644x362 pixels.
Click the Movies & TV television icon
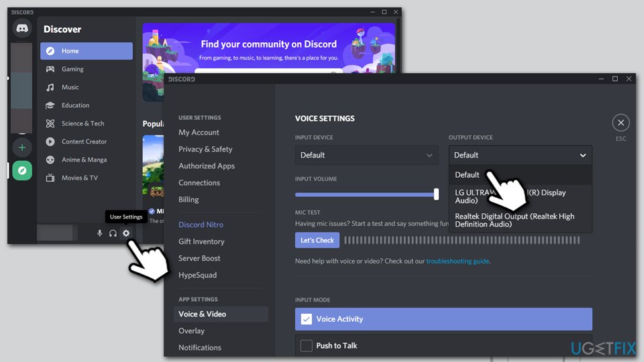click(x=50, y=178)
